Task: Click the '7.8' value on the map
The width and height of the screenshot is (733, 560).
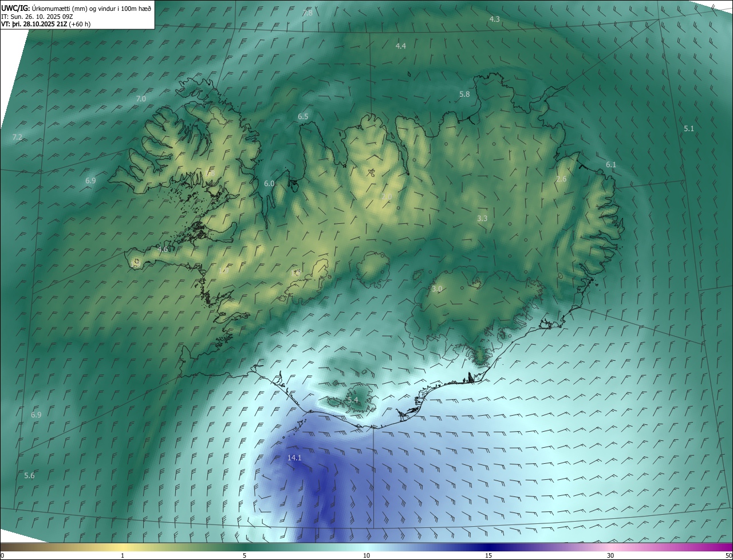Action: click(307, 13)
